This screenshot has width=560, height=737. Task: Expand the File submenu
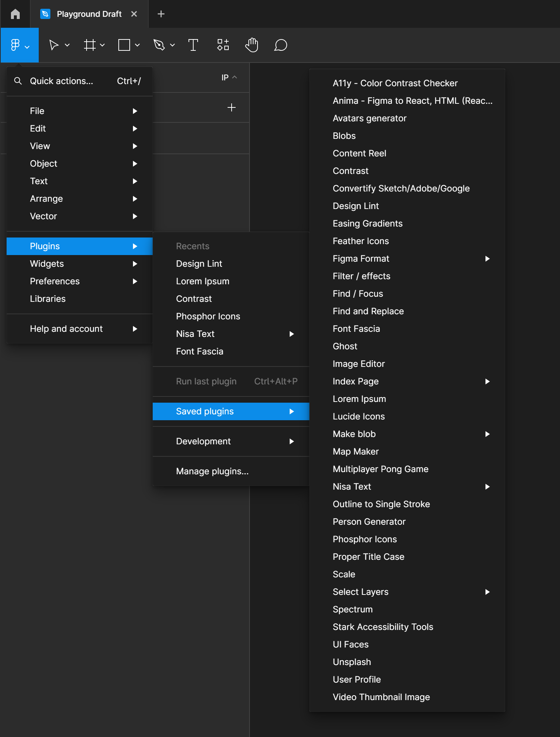(x=80, y=111)
